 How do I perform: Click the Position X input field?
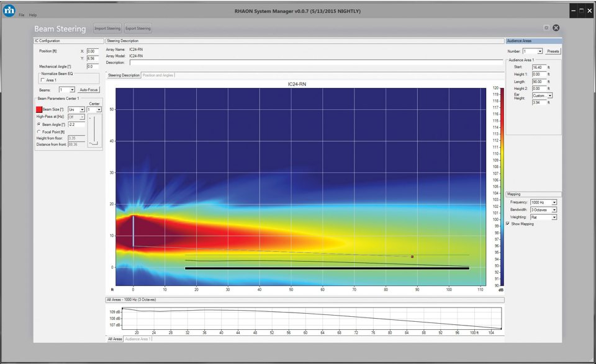[93, 51]
